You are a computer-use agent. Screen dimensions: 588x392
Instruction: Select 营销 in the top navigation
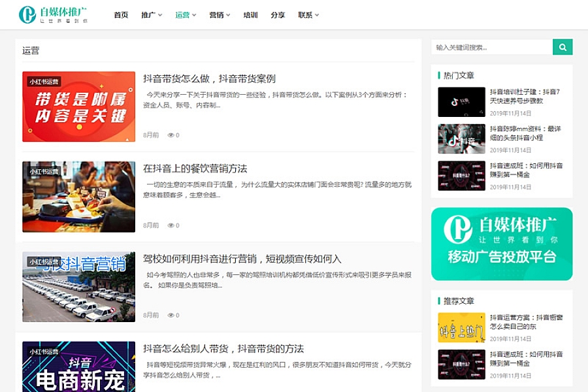coord(216,15)
